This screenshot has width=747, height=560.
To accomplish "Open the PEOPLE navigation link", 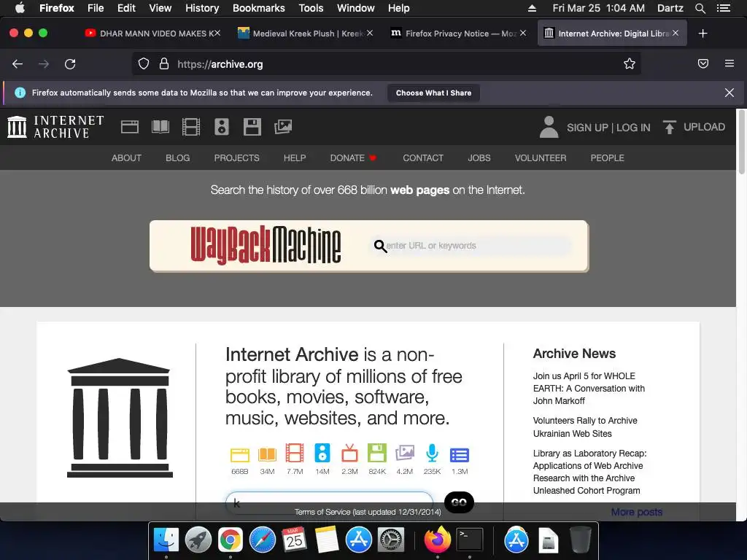I will click(608, 158).
